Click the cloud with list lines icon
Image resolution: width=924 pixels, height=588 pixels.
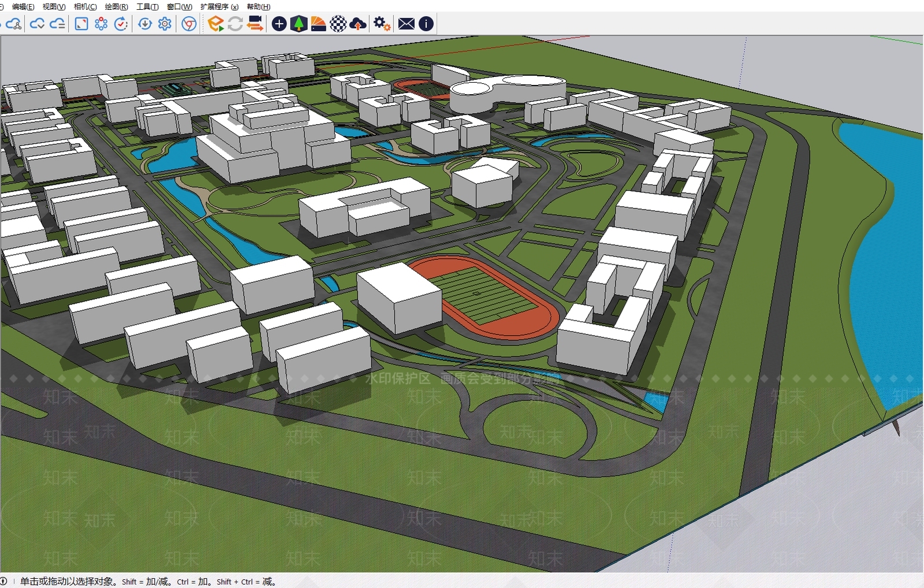pyautogui.click(x=57, y=24)
